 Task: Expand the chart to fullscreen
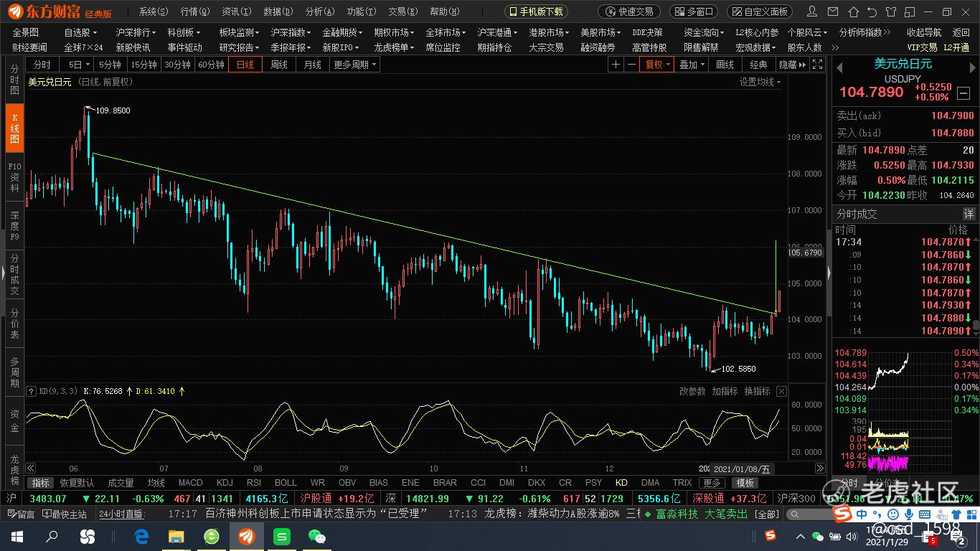[818, 65]
